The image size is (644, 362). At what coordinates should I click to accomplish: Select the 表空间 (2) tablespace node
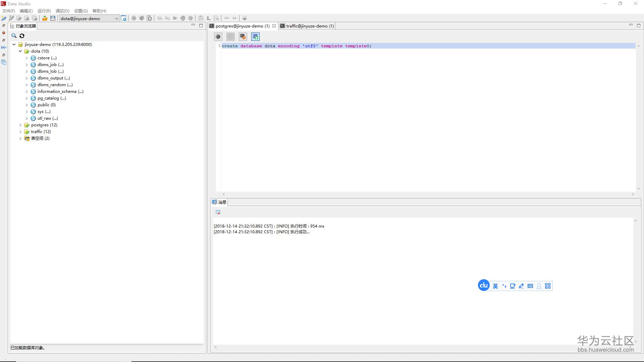tap(40, 138)
